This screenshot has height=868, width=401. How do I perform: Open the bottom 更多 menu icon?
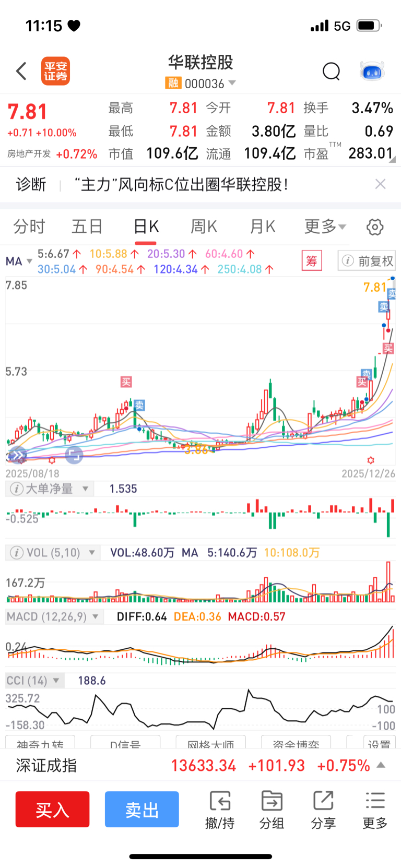pos(375,810)
